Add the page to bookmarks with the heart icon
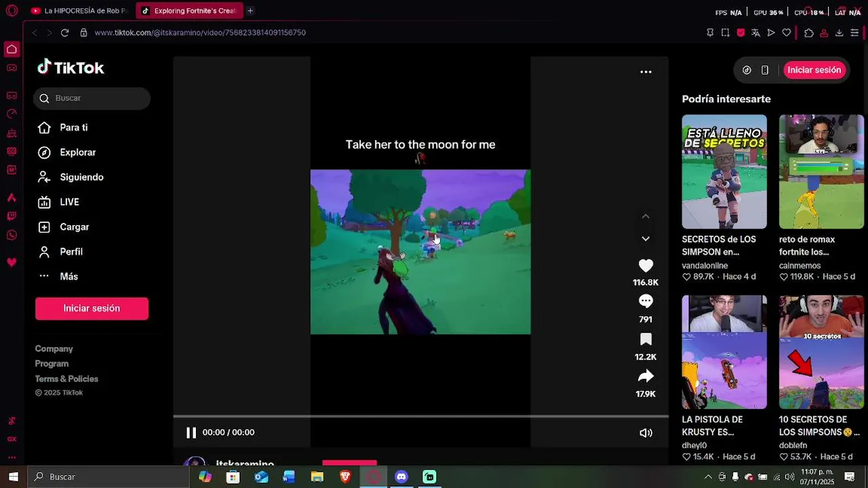Viewport: 868px width, 488px height. 787,33
